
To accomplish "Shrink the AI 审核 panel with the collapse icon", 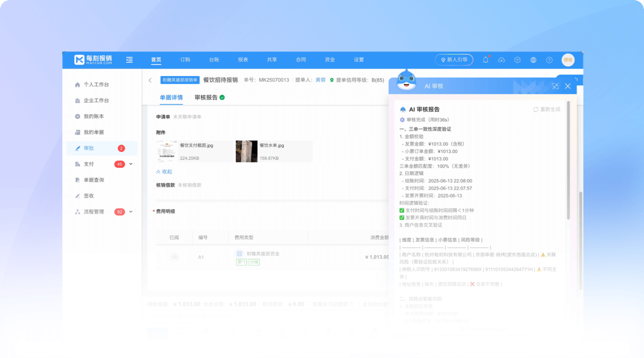I will [x=556, y=86].
